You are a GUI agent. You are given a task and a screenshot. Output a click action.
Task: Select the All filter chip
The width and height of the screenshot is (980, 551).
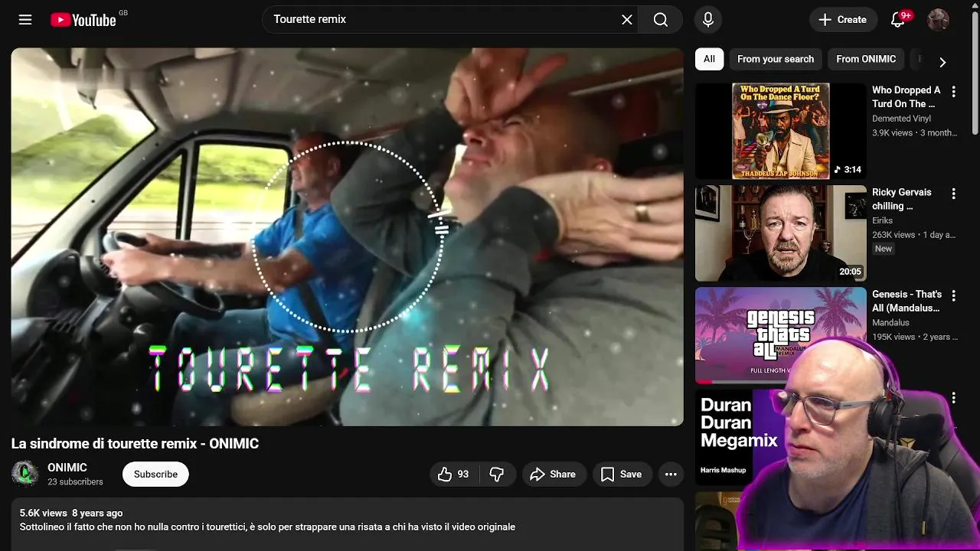[709, 59]
